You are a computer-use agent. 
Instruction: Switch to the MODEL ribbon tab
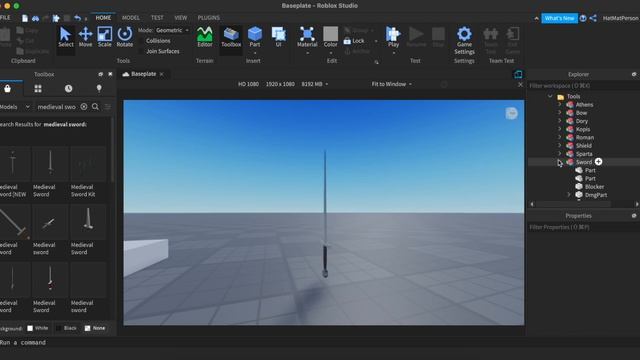[131, 18]
